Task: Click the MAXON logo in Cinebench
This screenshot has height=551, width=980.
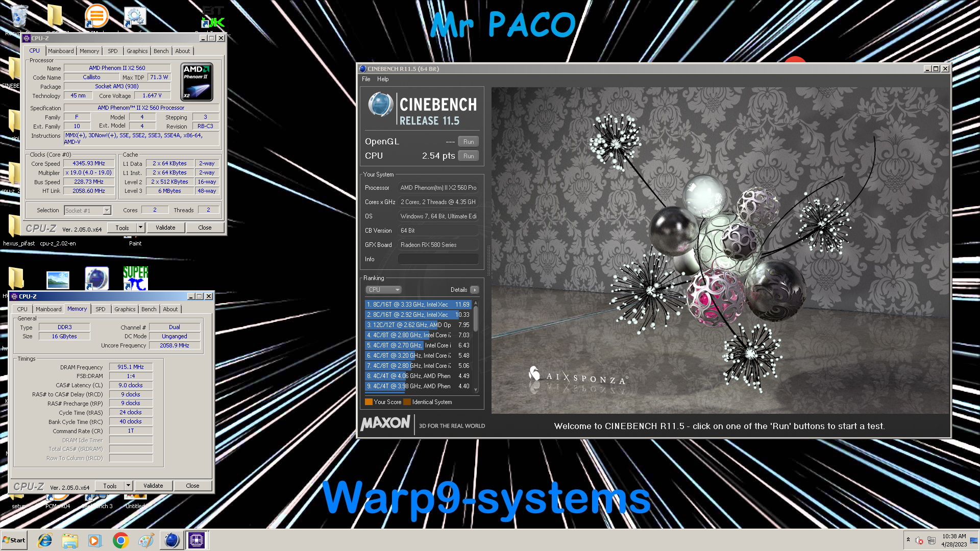Action: point(385,423)
